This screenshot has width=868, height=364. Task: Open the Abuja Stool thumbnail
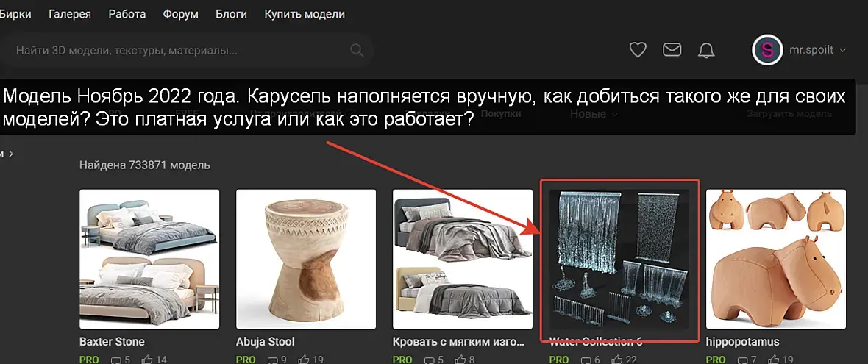306,260
